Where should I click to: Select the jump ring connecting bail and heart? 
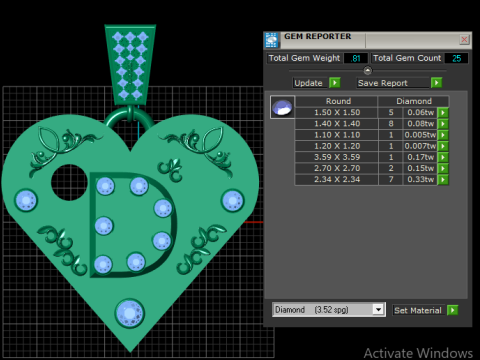[130, 117]
